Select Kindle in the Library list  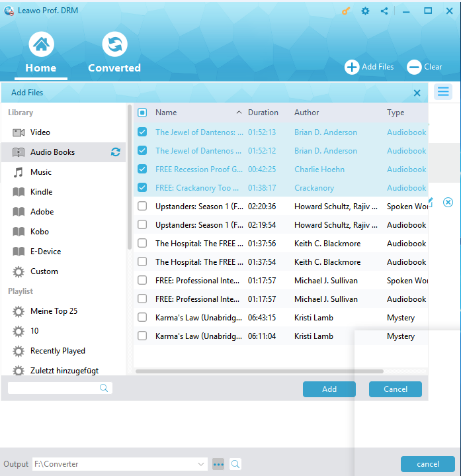[x=41, y=192]
